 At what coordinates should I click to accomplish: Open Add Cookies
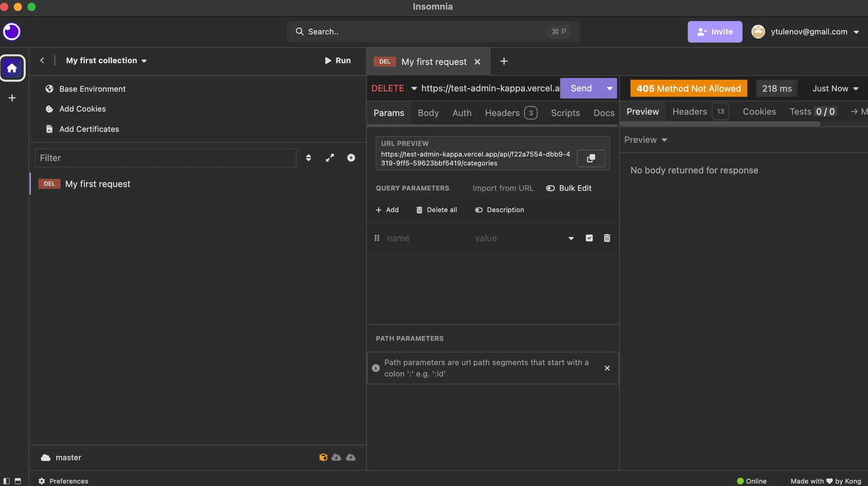click(x=75, y=109)
